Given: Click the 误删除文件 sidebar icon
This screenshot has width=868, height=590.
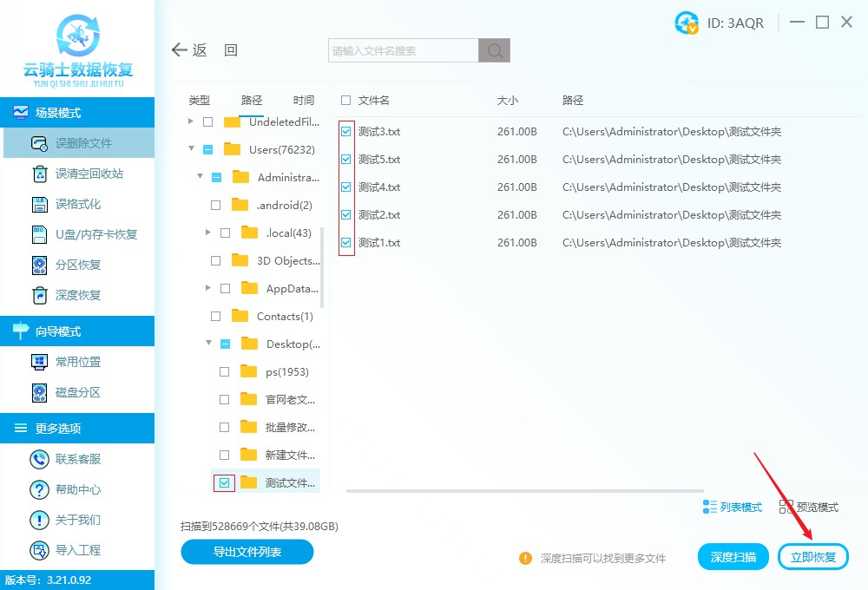Looking at the screenshot, I should pos(40,143).
